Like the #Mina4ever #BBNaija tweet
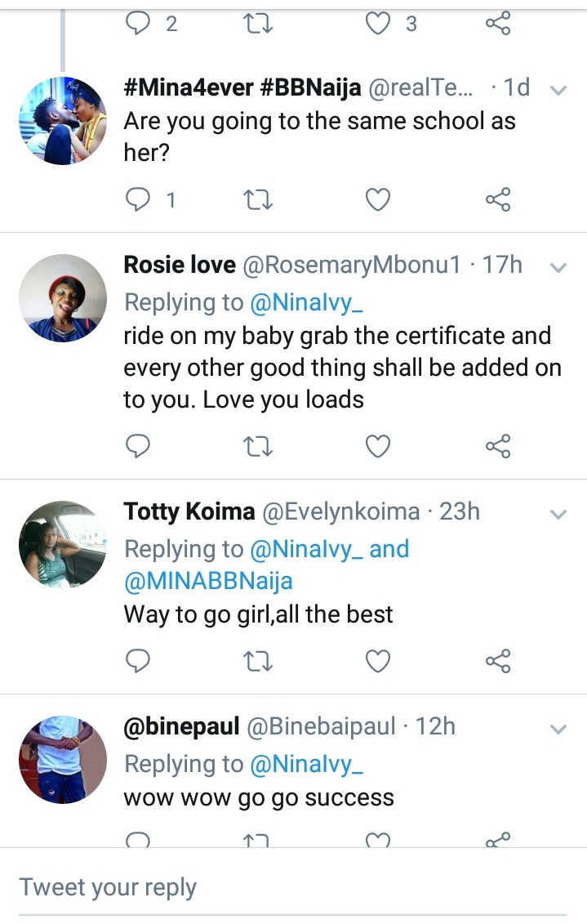 click(377, 199)
